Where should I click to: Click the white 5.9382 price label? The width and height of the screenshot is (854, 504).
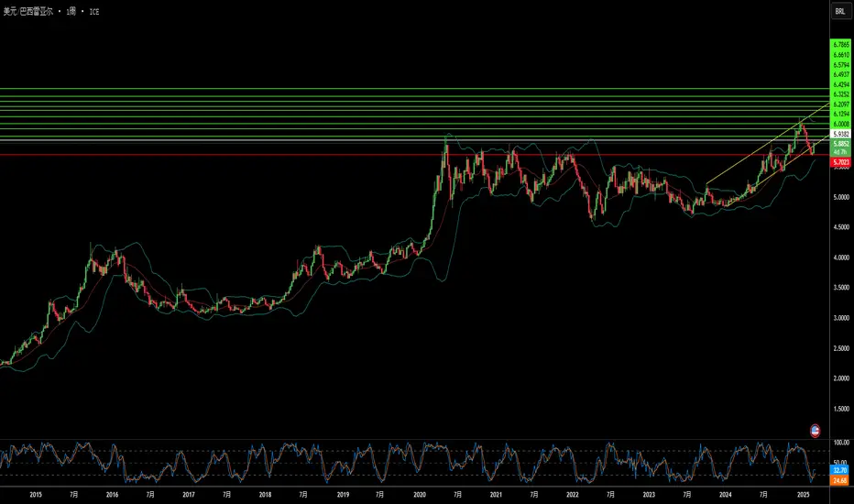tap(841, 134)
